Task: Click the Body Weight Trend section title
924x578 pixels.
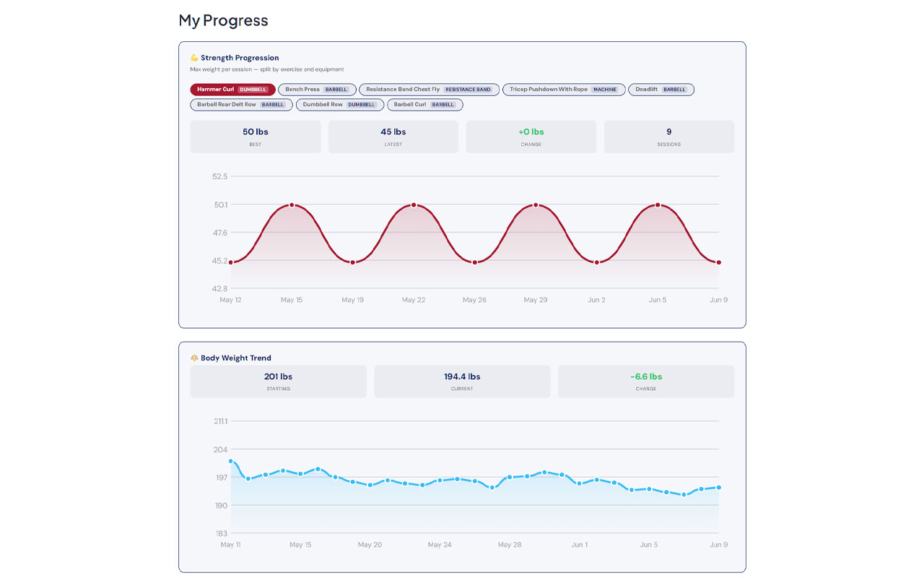Action: (x=236, y=358)
